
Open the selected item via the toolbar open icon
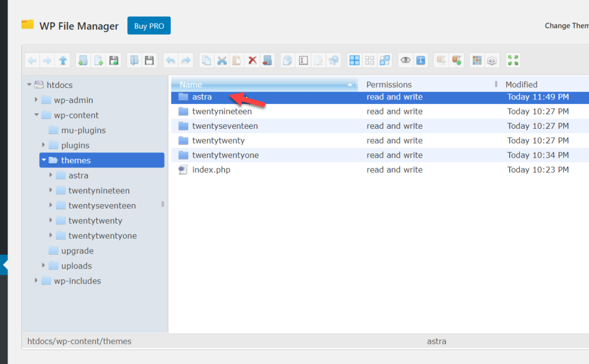point(134,60)
